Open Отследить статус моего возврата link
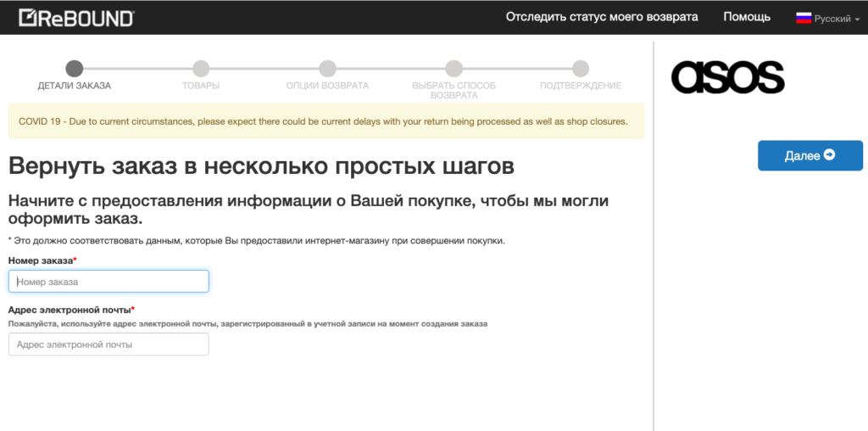 tap(602, 17)
